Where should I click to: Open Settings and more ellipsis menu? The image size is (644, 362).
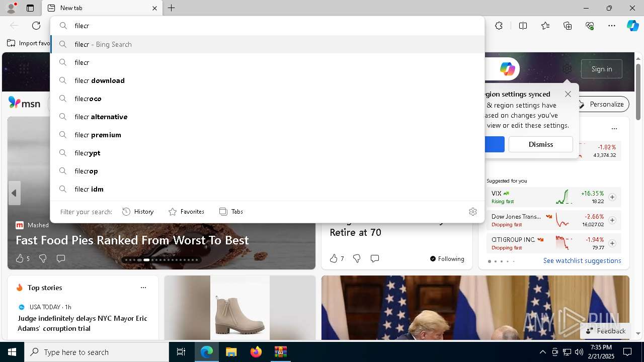pos(612,26)
